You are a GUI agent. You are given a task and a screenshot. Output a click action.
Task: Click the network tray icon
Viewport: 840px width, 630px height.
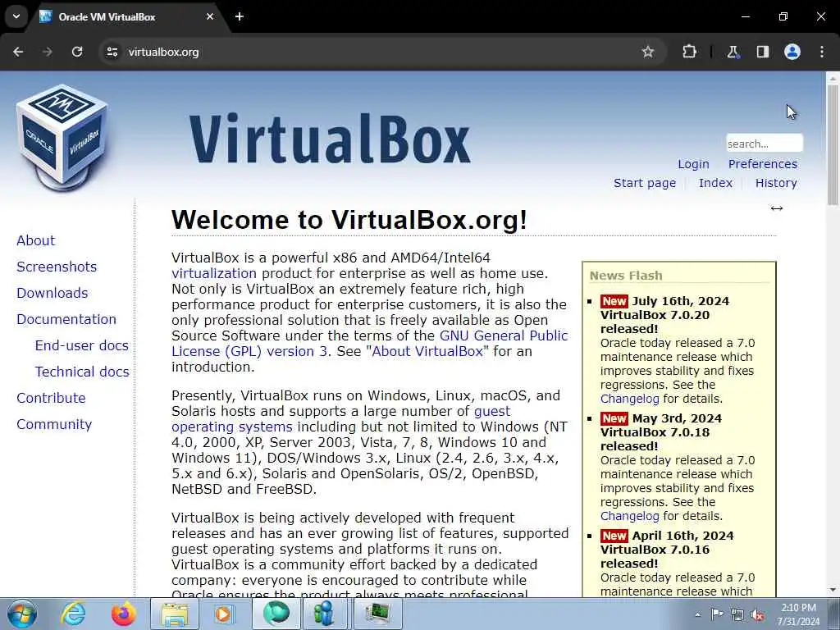pyautogui.click(x=737, y=615)
